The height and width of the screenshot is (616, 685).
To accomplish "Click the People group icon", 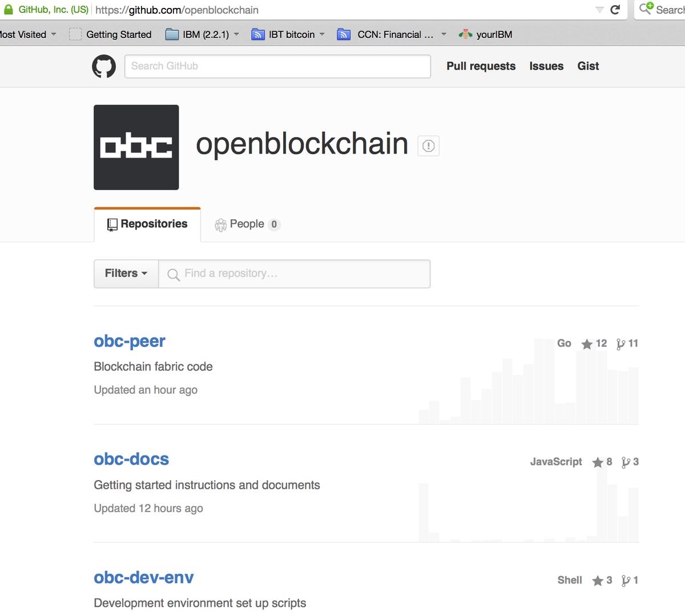I will [220, 225].
